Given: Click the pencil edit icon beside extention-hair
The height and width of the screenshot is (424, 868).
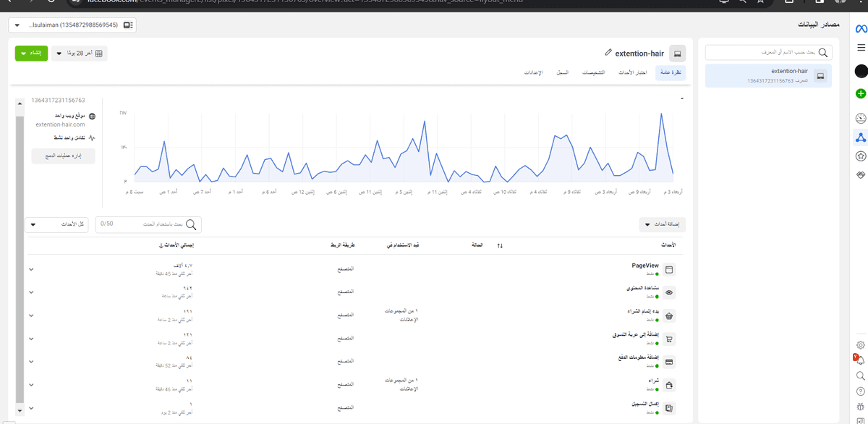Looking at the screenshot, I should click(608, 53).
